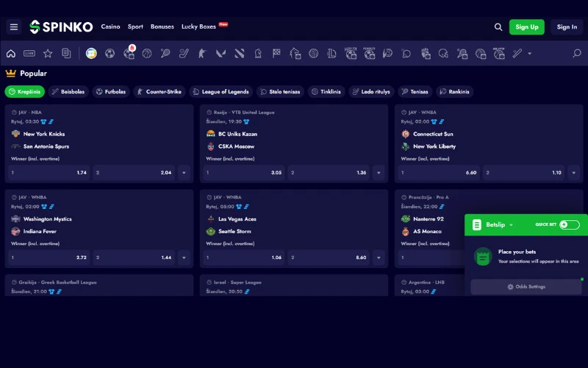Switch to the Rankinis tab

(x=454, y=91)
